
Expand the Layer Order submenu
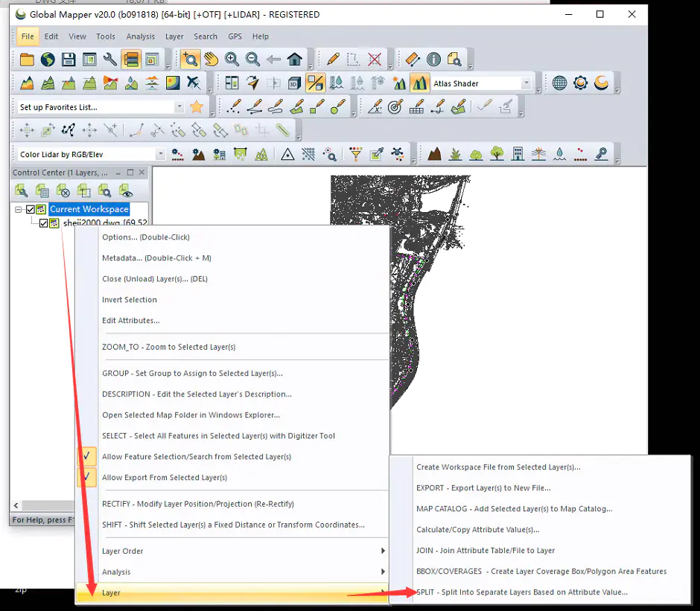click(x=232, y=551)
